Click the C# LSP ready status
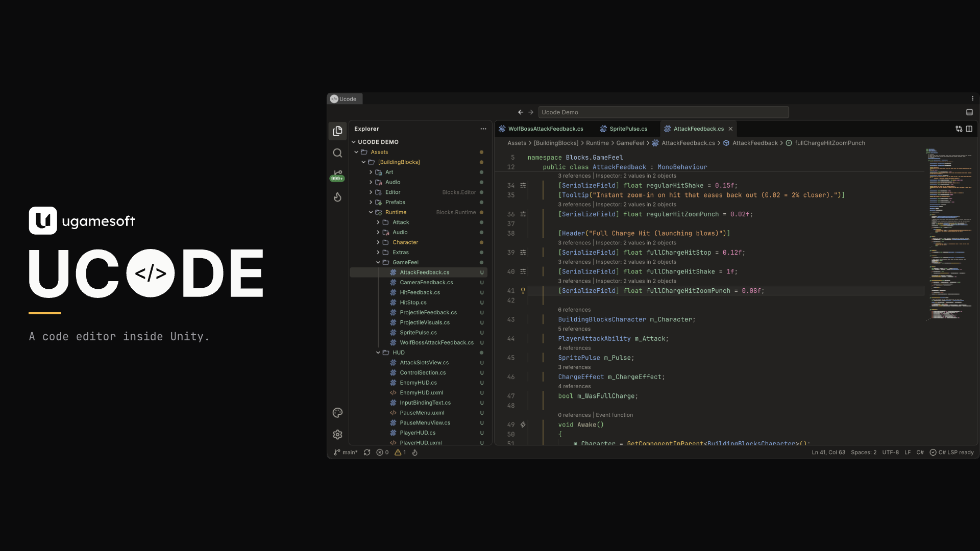The image size is (980, 551). point(951,453)
